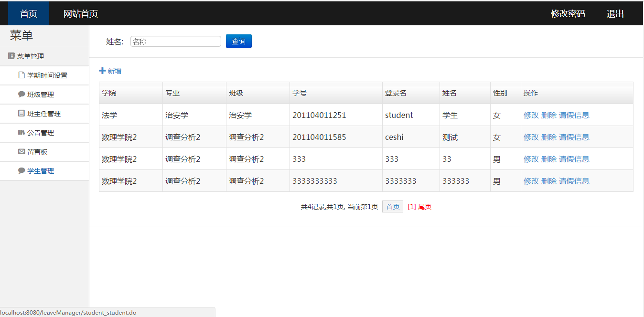The image size is (644, 317).
Task: Click the list icon beside 班主任管理
Action: [x=21, y=114]
